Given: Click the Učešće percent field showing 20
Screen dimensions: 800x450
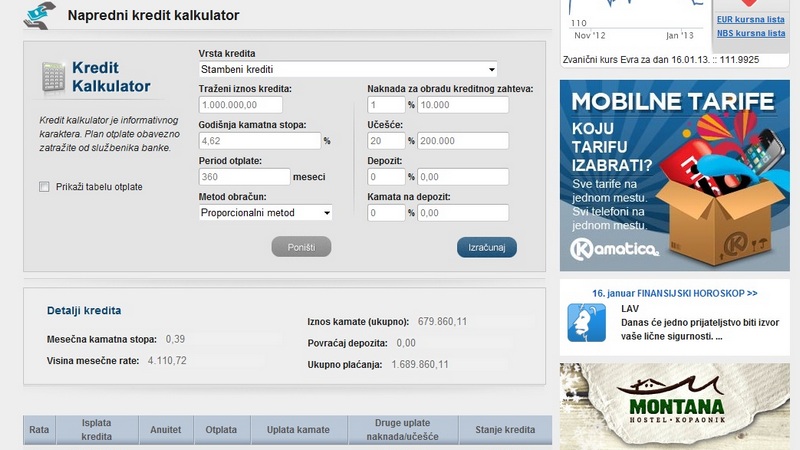Looking at the screenshot, I should (386, 141).
